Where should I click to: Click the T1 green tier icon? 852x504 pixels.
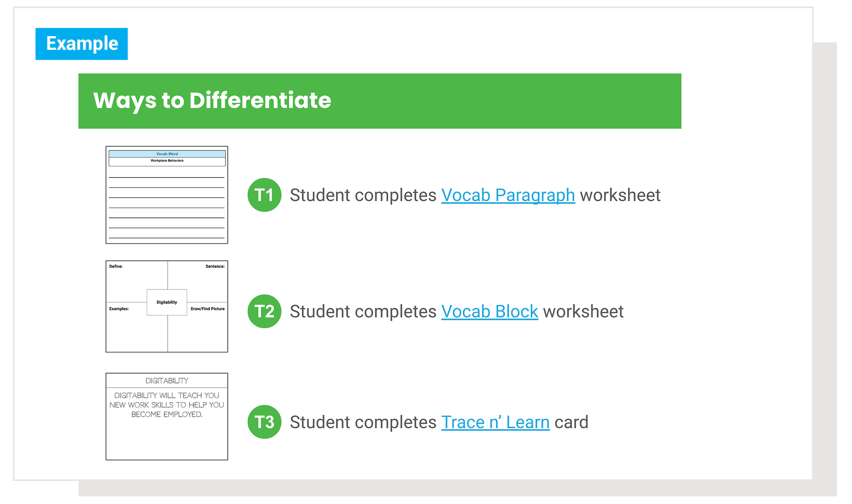click(x=265, y=194)
